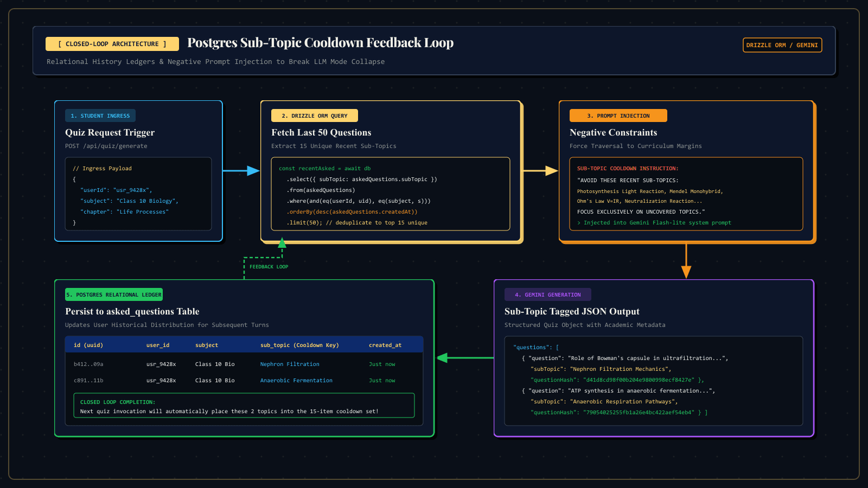Image resolution: width=868 pixels, height=488 pixels.
Task: Select the ".from(askedQuestions)" code line
Action: [x=321, y=190]
